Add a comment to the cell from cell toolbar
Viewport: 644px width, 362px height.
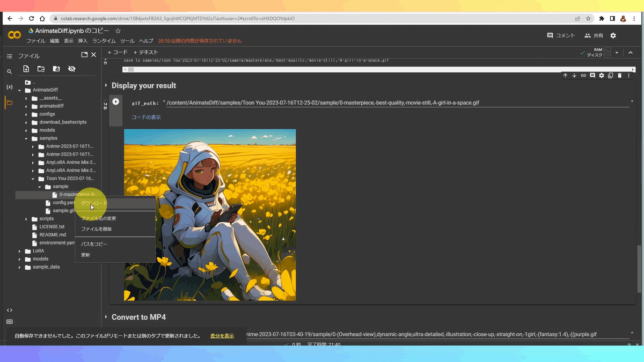pos(592,76)
